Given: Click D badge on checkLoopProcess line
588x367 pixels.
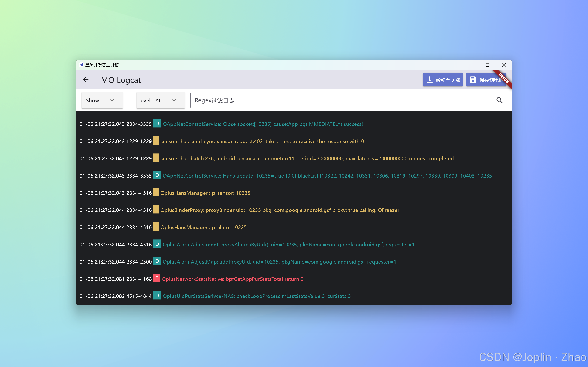Looking at the screenshot, I should click(x=157, y=296).
